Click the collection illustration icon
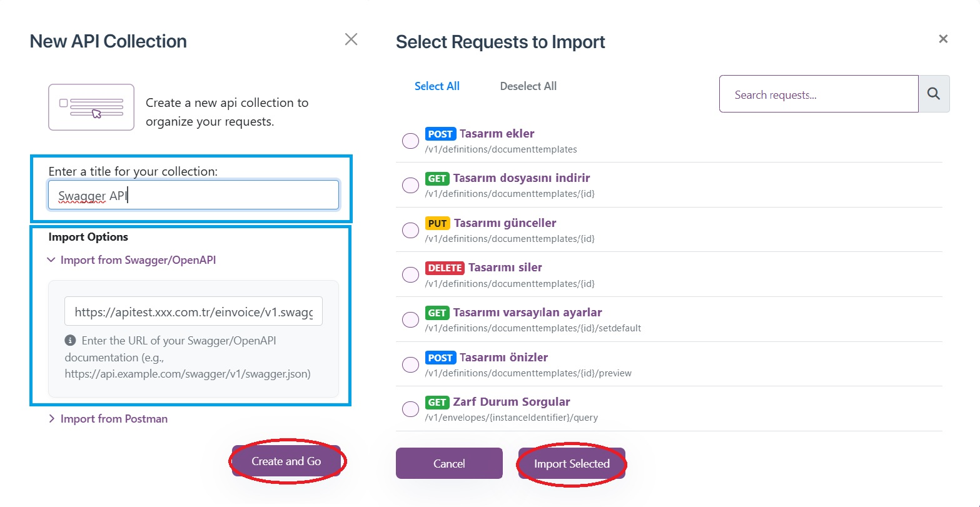This screenshot has width=980, height=507. click(x=91, y=107)
